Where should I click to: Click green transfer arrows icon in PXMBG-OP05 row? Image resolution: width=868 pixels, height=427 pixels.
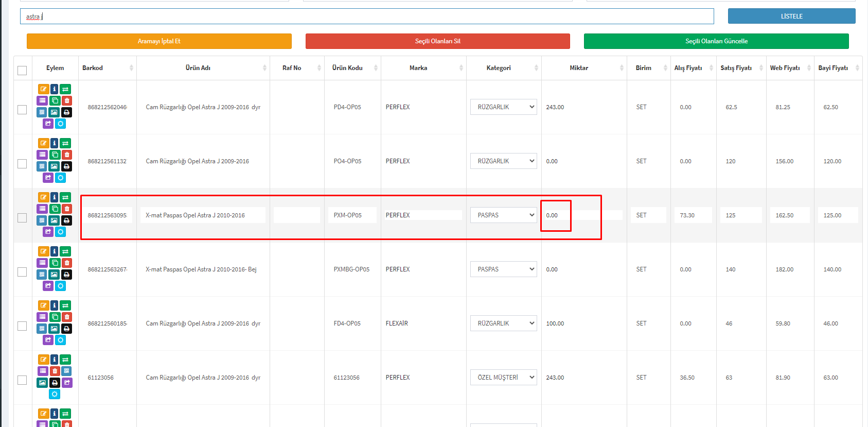tap(65, 251)
